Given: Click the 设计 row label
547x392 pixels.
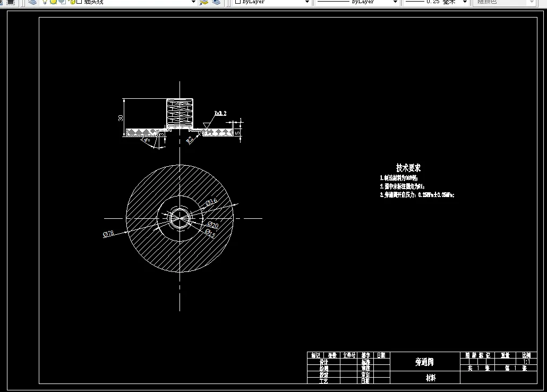Looking at the screenshot, I should [x=324, y=362].
